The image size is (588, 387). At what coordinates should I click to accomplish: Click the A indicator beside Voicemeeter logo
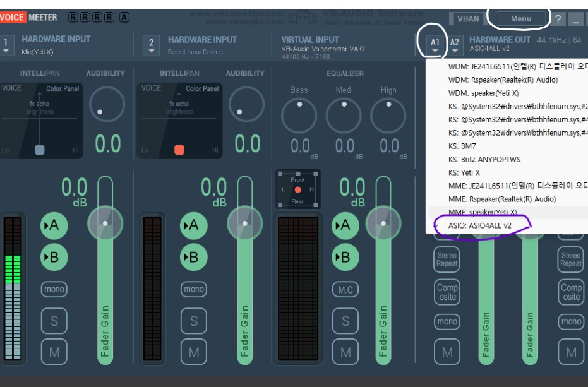[x=124, y=17]
